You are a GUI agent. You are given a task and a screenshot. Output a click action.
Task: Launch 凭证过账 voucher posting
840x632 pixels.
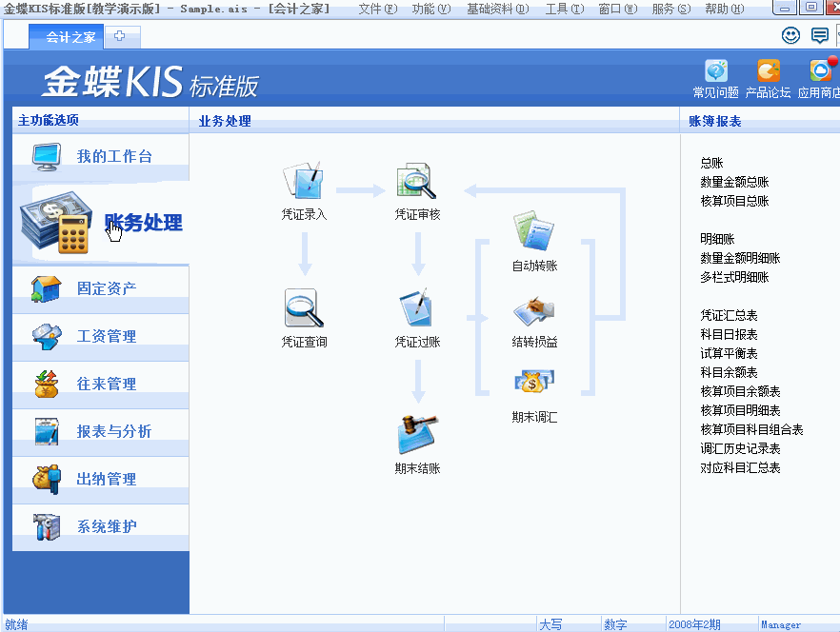click(x=415, y=309)
